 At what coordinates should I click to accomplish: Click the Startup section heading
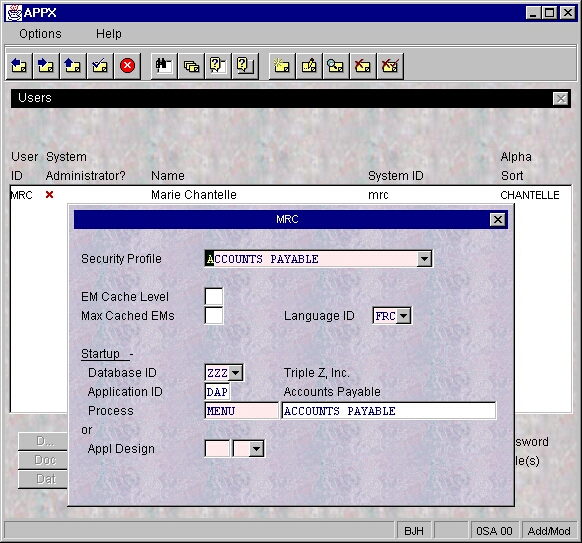[101, 354]
